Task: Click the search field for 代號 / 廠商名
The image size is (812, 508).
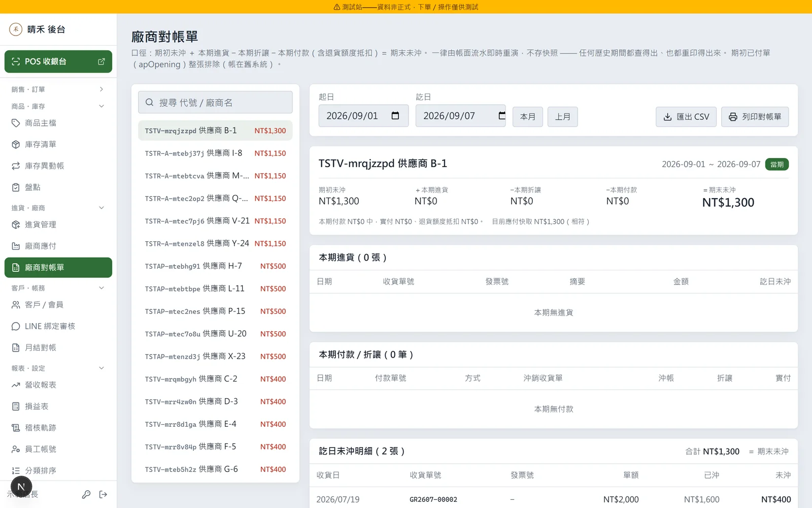Action: click(x=215, y=102)
